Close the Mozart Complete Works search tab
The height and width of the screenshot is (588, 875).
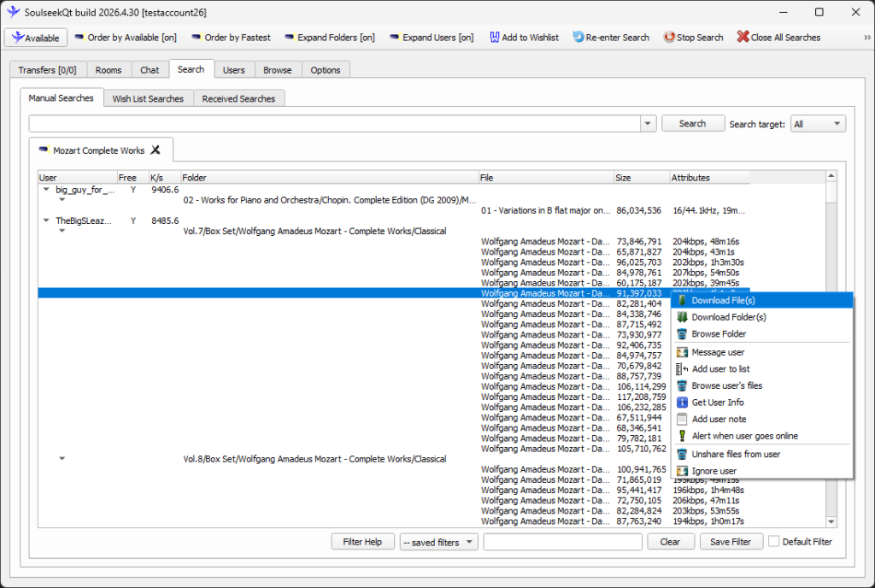click(x=156, y=150)
